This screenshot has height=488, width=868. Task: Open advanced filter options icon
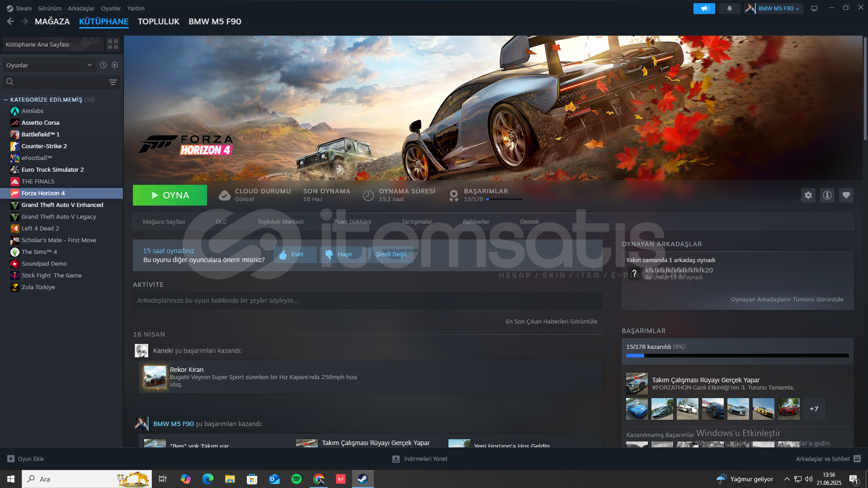[113, 82]
